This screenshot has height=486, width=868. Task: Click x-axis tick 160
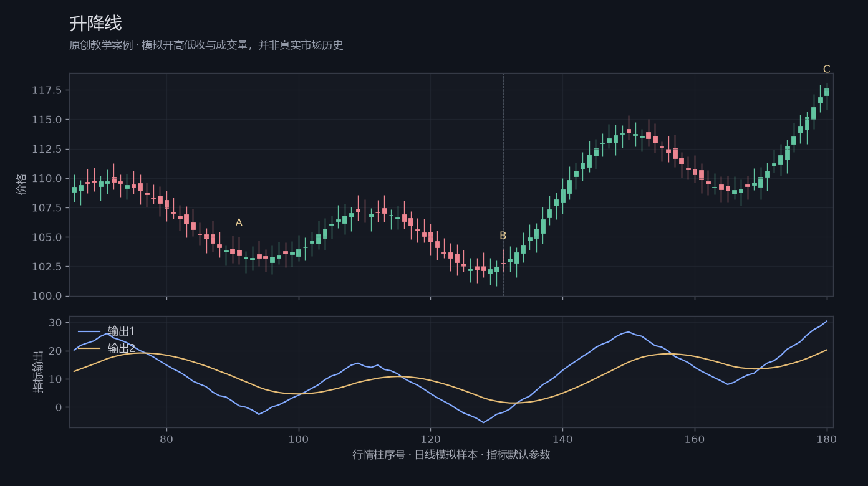point(695,439)
